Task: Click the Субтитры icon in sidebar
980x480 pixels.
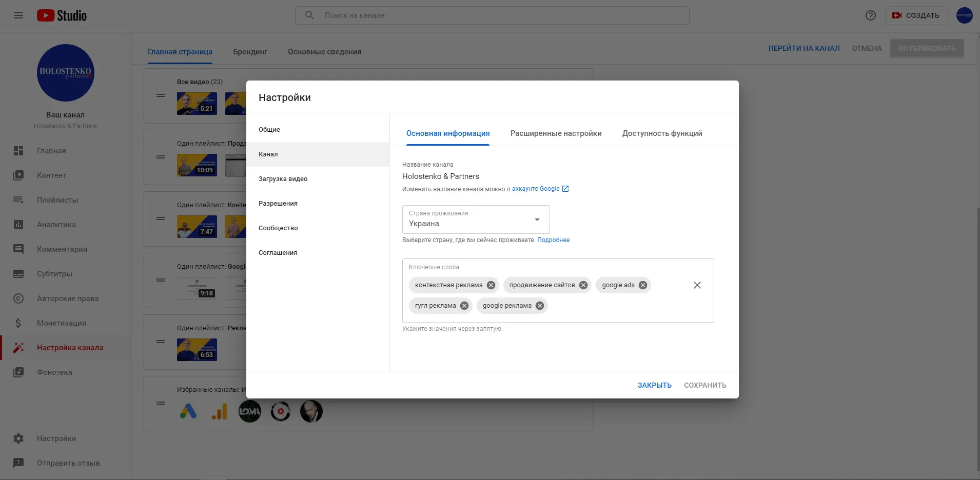Action: coord(18,274)
